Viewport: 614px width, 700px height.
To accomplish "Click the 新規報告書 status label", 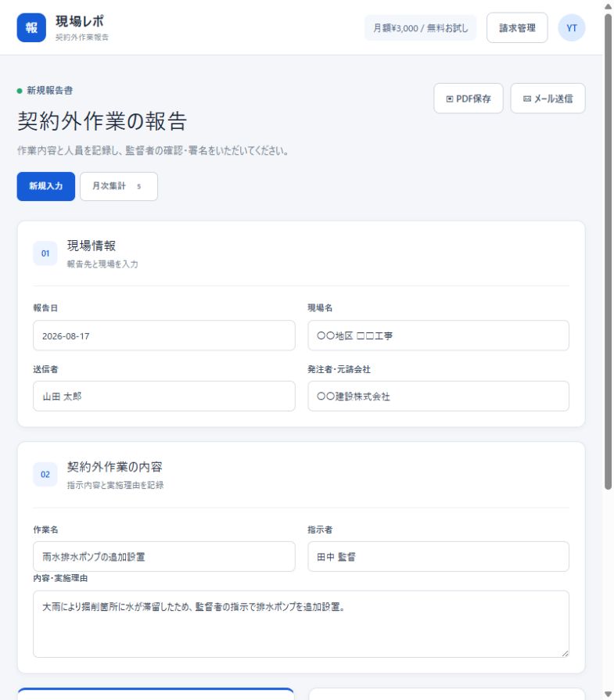I will (49, 91).
